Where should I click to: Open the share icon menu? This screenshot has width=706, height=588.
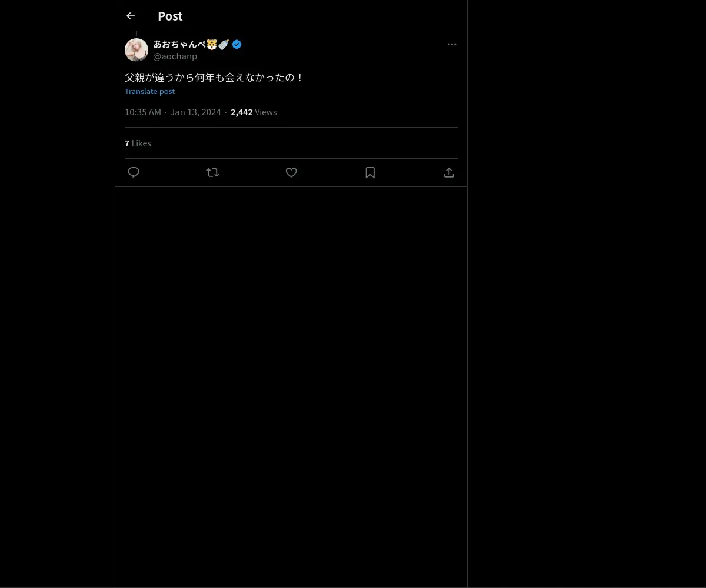coord(449,172)
